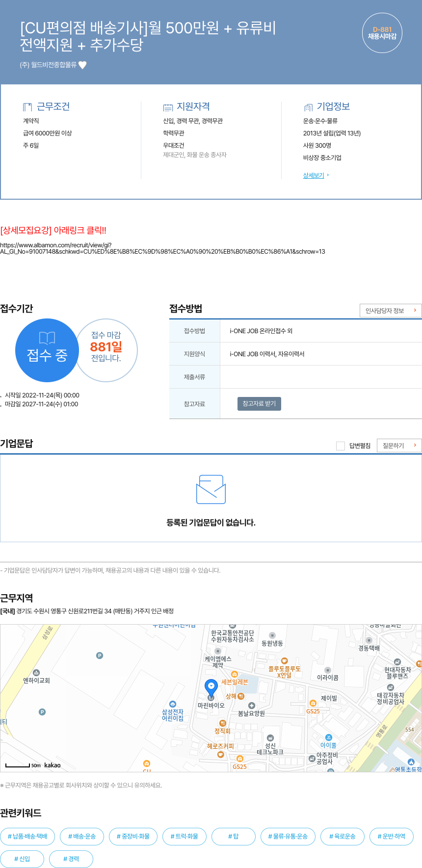Click the D-881 deadline circle badge
The width and height of the screenshot is (422, 868).
pos(382,33)
